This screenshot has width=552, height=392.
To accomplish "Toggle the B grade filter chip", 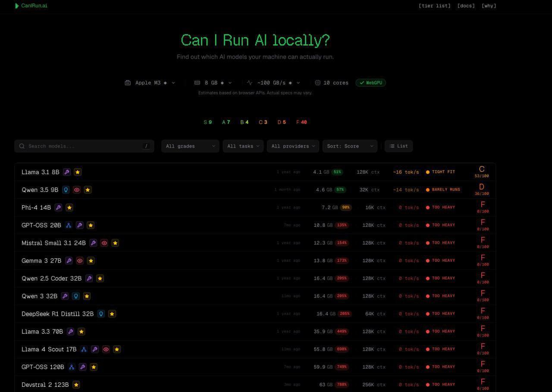I will pos(245,122).
